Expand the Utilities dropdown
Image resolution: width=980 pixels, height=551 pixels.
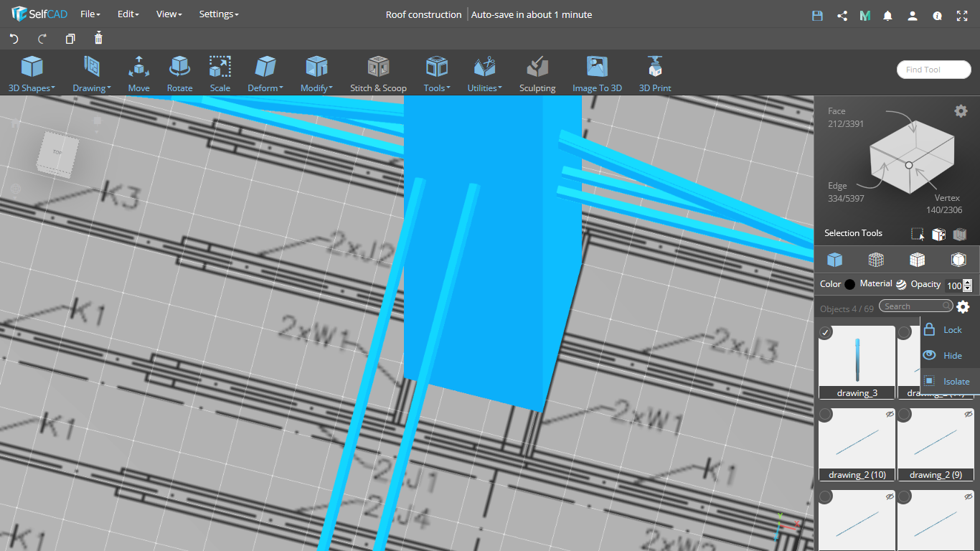(484, 75)
